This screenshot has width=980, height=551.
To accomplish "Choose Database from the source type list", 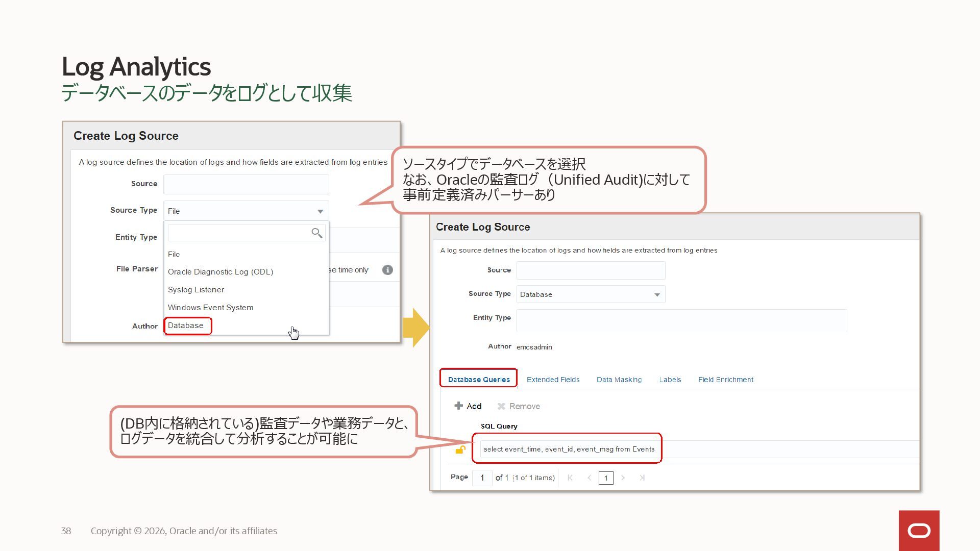I will (x=186, y=325).
